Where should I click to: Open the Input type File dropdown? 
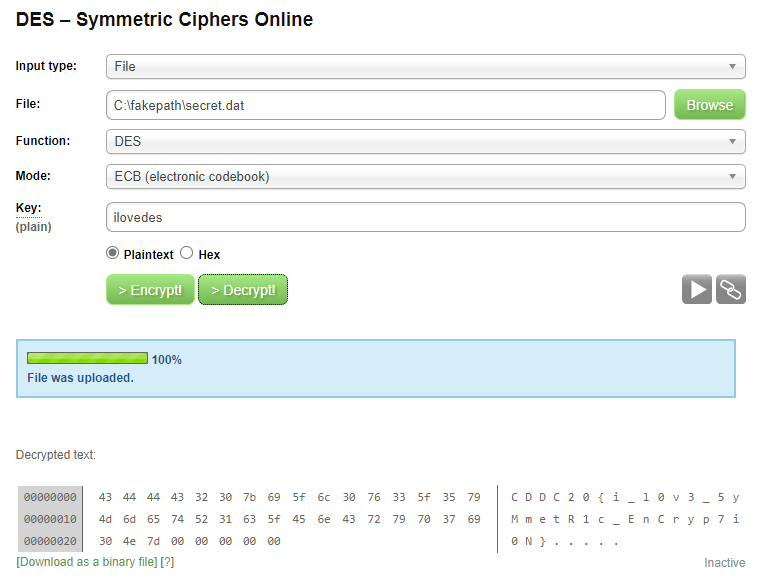click(426, 67)
